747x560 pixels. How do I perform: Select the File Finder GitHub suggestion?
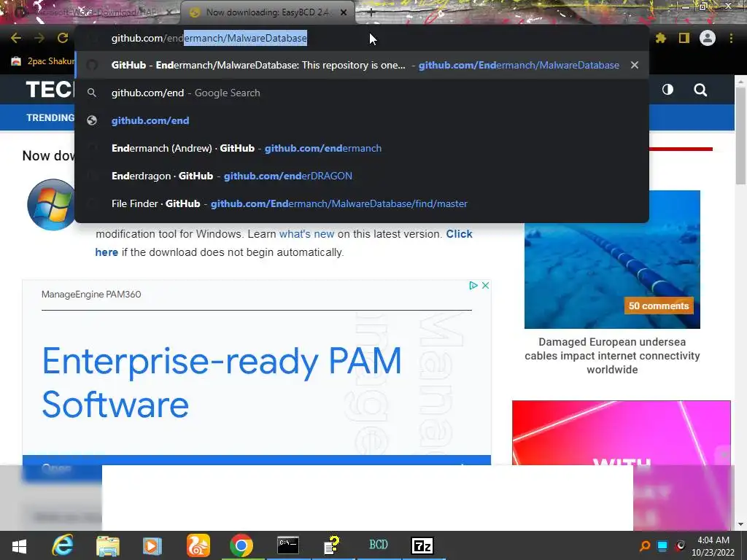pos(362,203)
